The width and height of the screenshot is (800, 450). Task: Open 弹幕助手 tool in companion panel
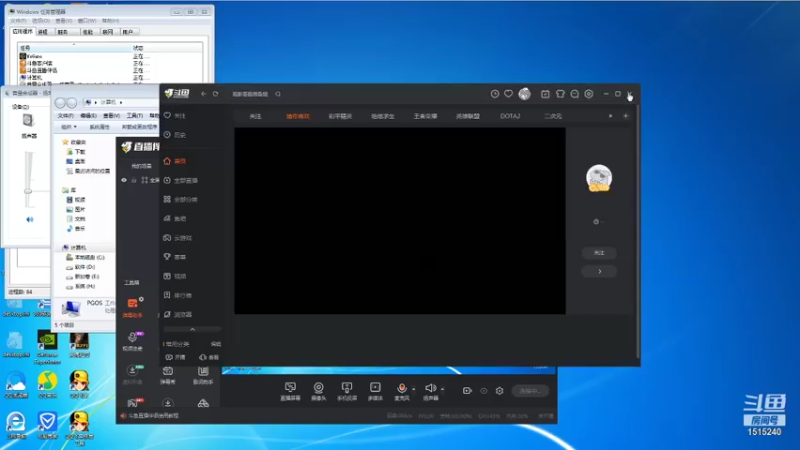[x=133, y=308]
